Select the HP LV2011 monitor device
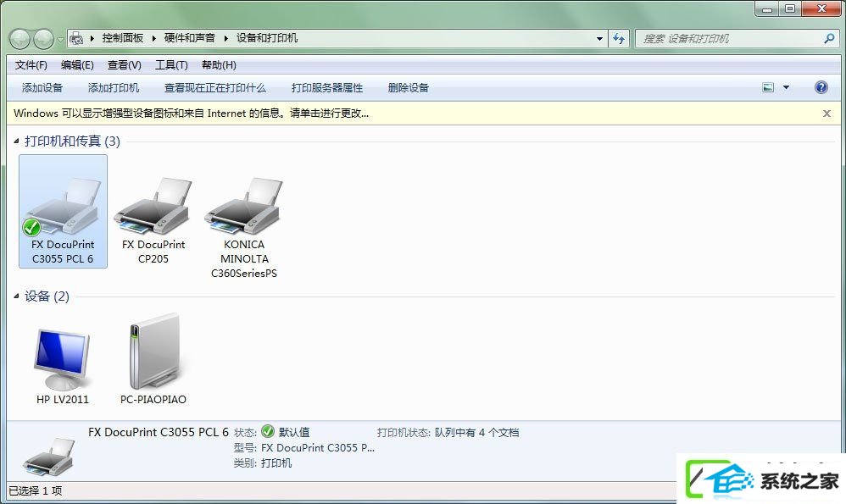The height and width of the screenshot is (504, 846). tap(63, 366)
